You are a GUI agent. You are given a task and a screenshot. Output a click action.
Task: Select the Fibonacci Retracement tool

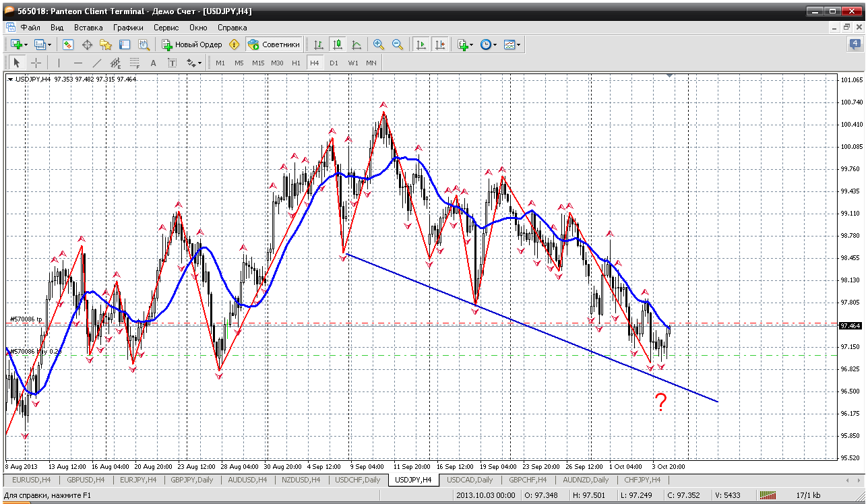135,63
